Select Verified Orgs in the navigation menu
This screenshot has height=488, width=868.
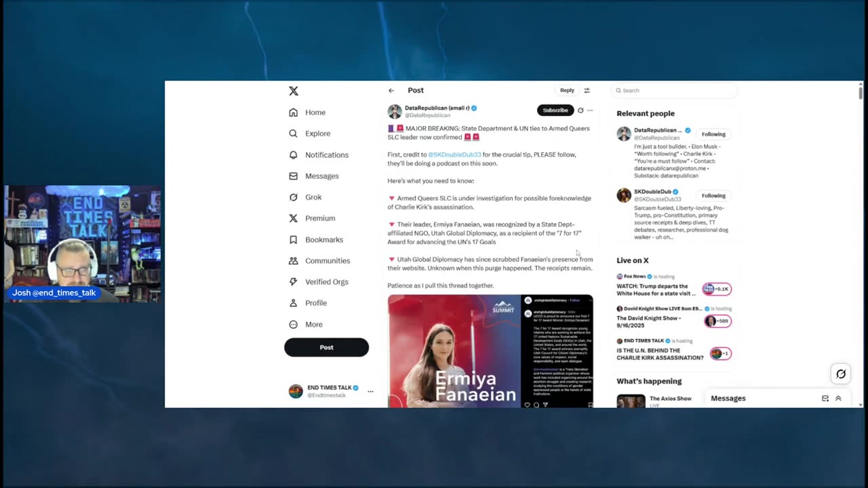tap(327, 281)
